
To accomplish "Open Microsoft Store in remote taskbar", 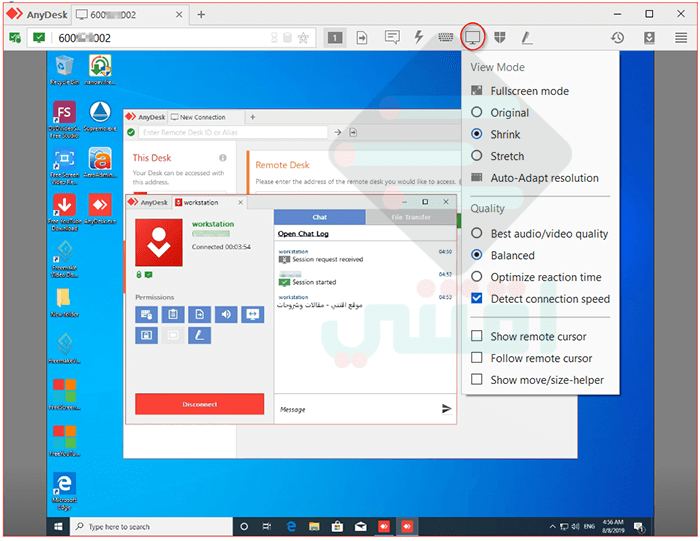I will (338, 527).
